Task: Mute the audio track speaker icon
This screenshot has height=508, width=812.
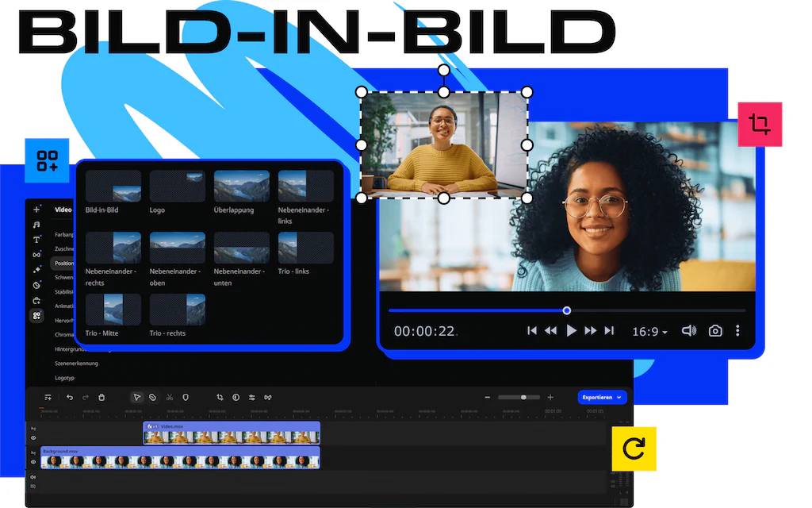Action: 33,477
